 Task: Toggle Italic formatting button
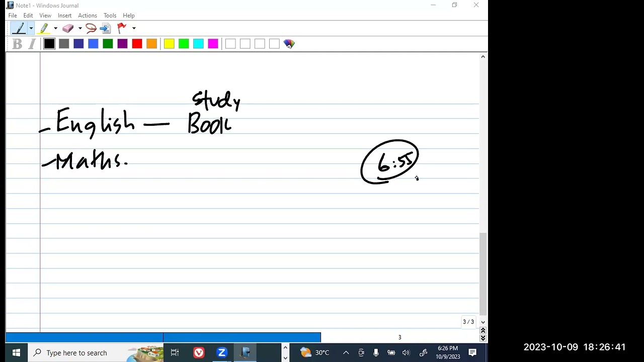[x=32, y=44]
